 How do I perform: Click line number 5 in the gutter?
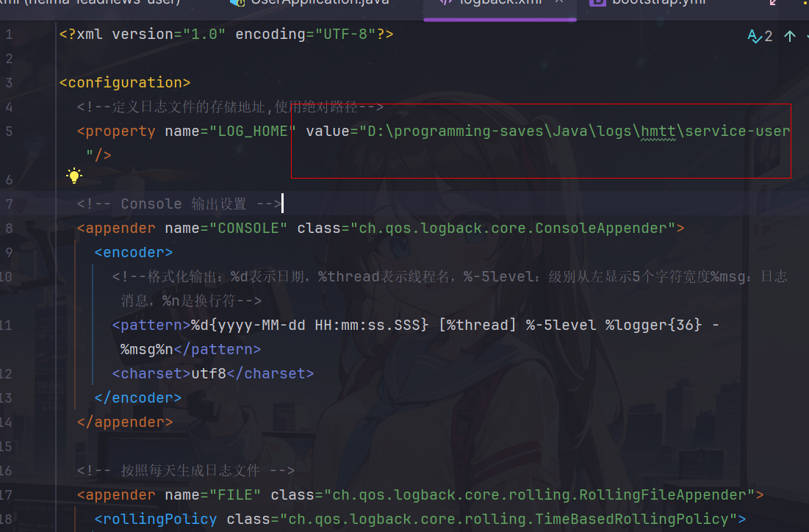point(9,132)
